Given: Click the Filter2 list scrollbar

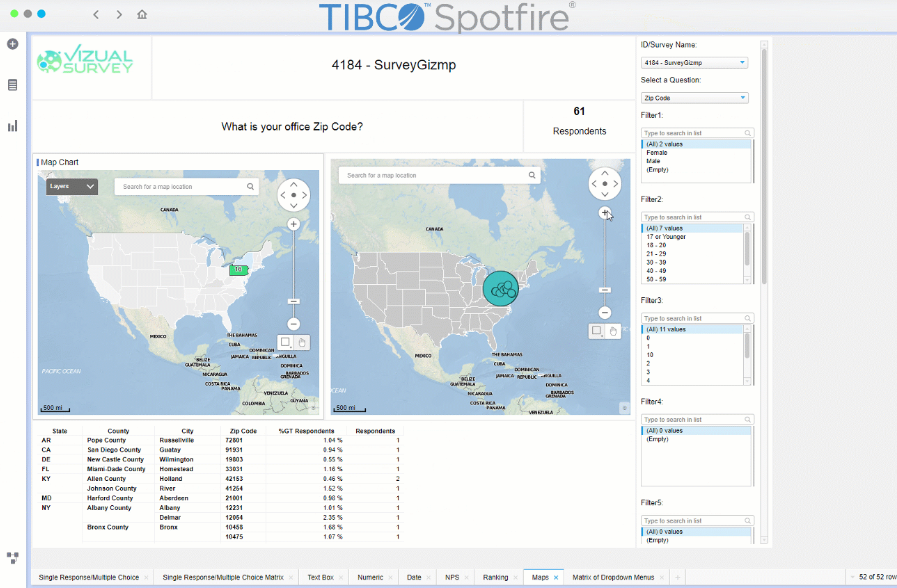Looking at the screenshot, I should [x=747, y=249].
